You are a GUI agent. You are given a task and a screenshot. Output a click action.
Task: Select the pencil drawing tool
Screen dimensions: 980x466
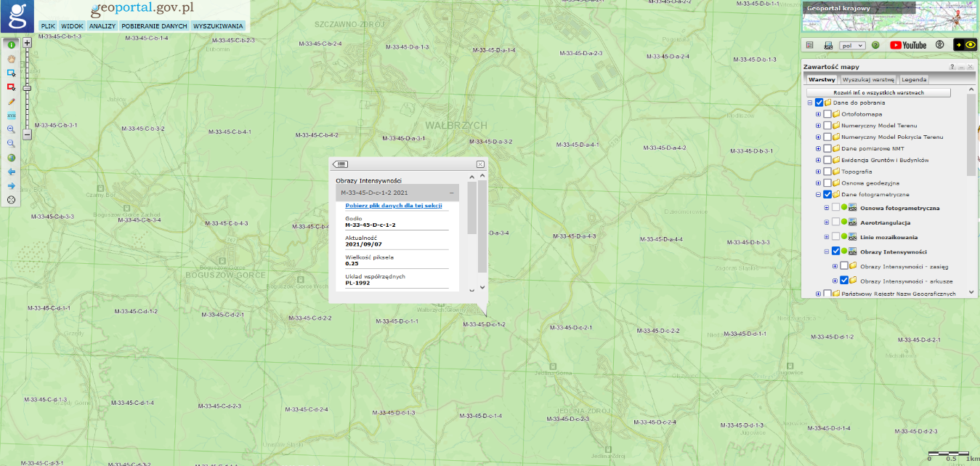coord(12,101)
